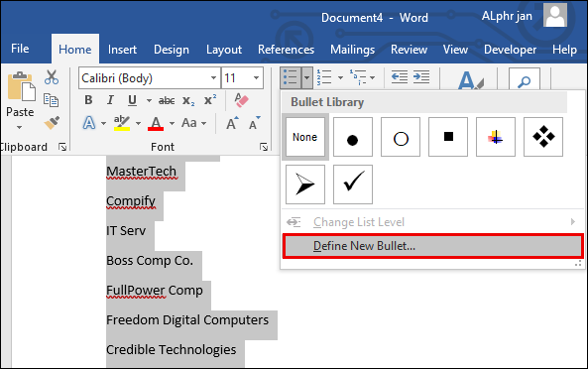
Task: Click the Multilevel List icon
Action: point(358,77)
